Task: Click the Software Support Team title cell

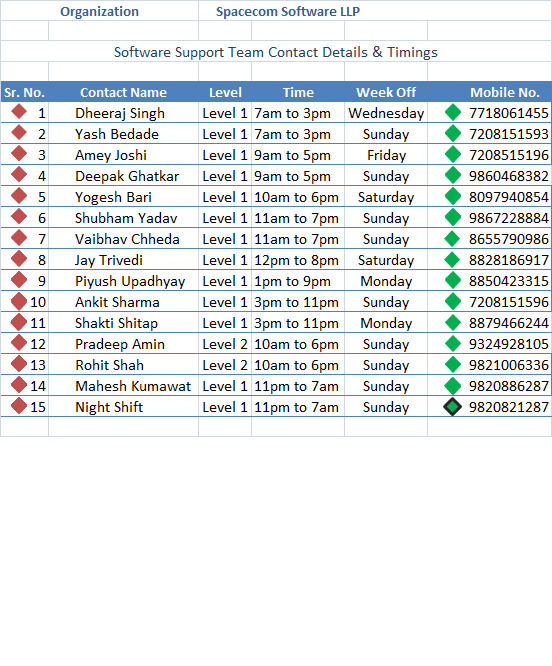Action: [276, 52]
